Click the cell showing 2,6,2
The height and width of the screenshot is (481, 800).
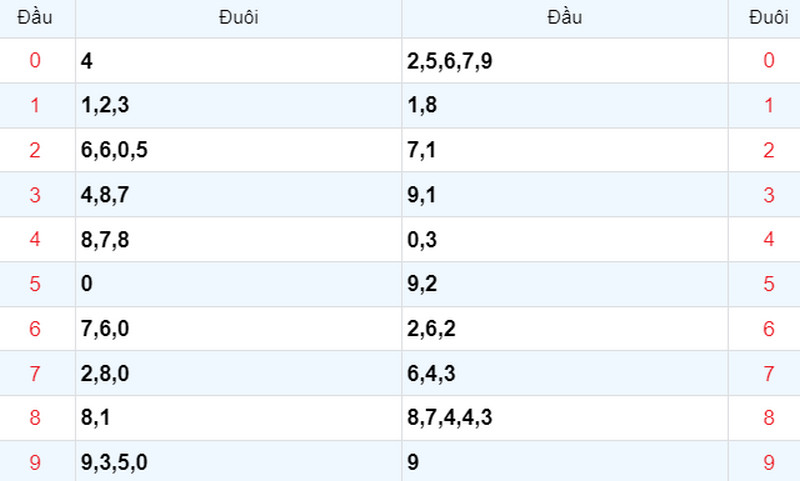click(x=565, y=328)
